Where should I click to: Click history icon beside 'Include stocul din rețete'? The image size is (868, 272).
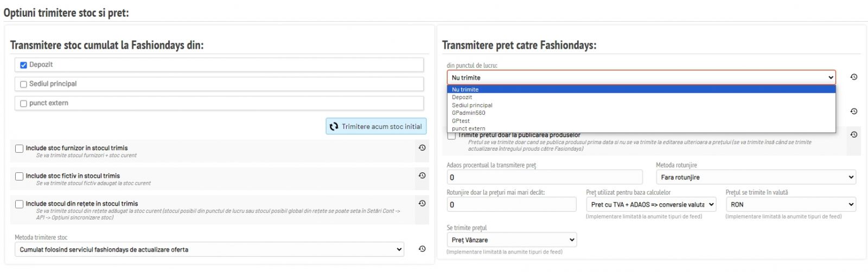(422, 203)
